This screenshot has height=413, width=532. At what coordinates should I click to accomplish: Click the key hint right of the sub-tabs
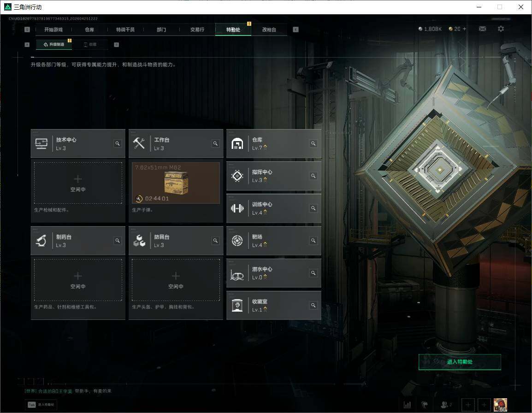116,44
